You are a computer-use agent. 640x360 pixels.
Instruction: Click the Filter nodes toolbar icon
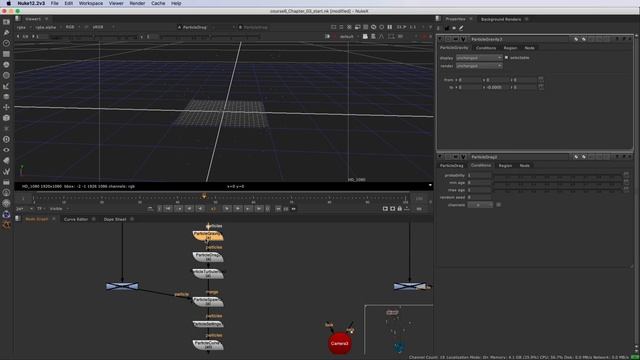(6, 75)
